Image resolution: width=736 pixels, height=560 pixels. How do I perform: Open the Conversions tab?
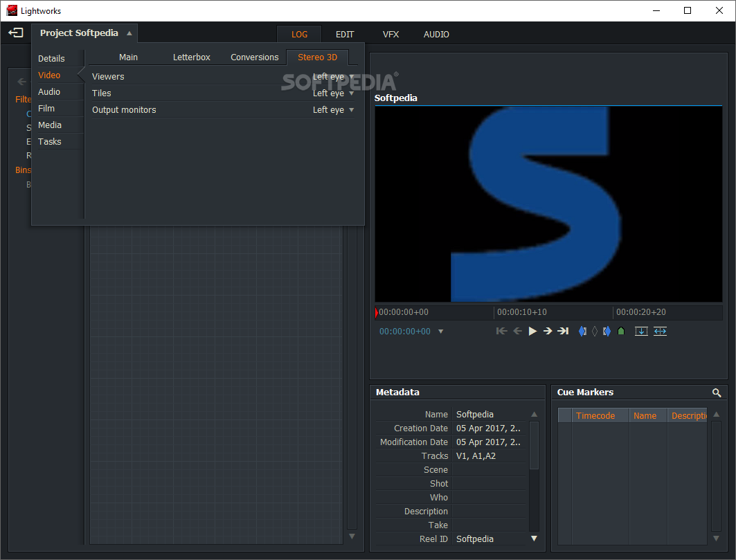[x=254, y=57]
